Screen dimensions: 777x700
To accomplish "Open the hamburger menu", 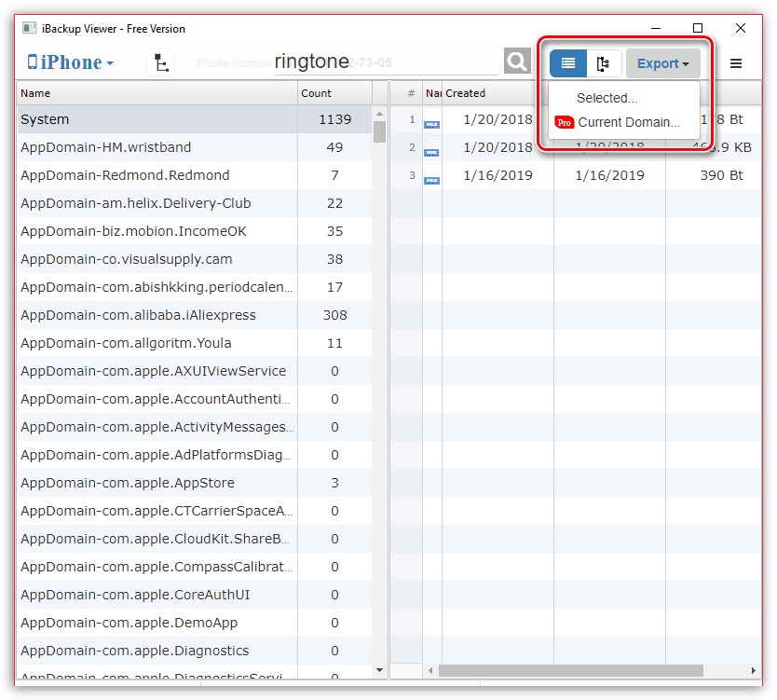I will 736,63.
